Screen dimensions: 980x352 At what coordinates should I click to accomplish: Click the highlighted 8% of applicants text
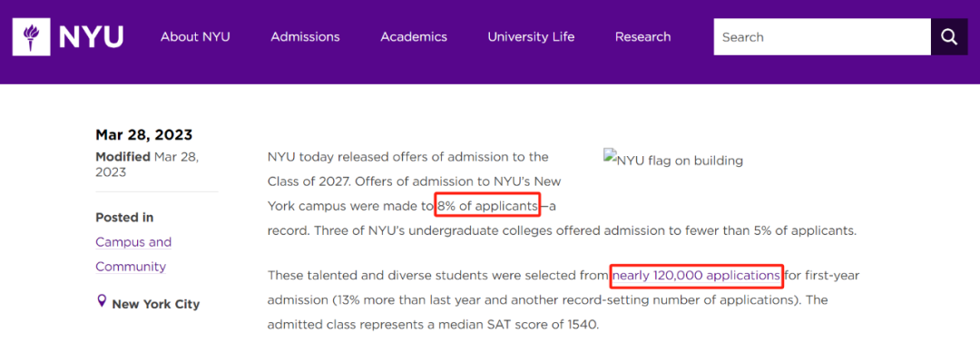[487, 206]
